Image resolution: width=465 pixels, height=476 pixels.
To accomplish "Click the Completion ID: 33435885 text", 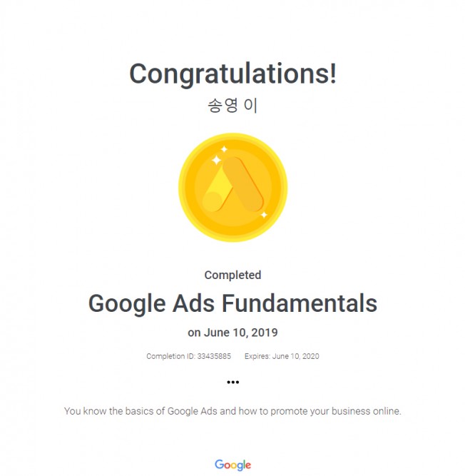I will click(189, 356).
